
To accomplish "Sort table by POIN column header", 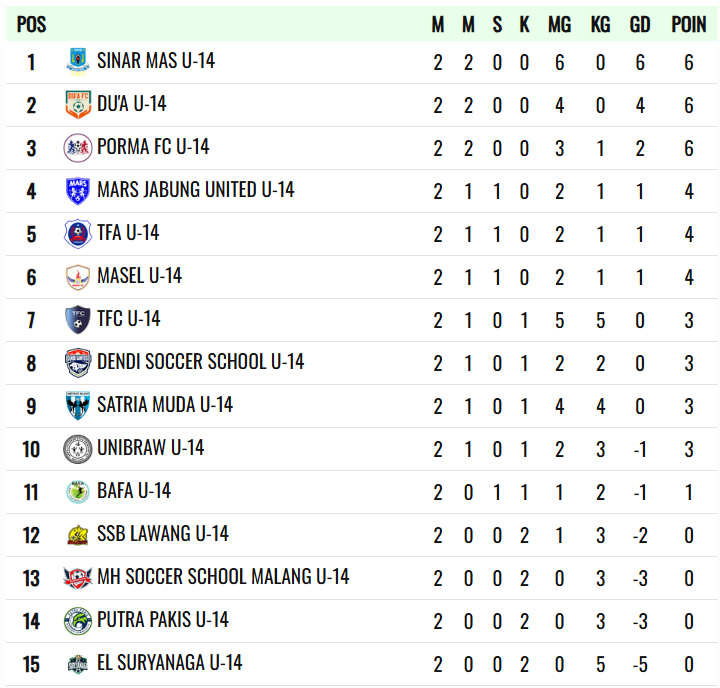I will point(688,25).
